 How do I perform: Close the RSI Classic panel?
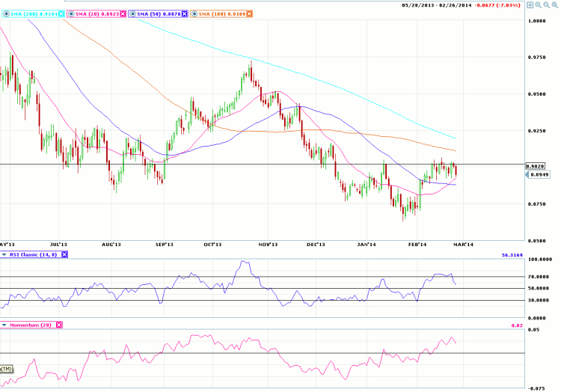[x=64, y=255]
